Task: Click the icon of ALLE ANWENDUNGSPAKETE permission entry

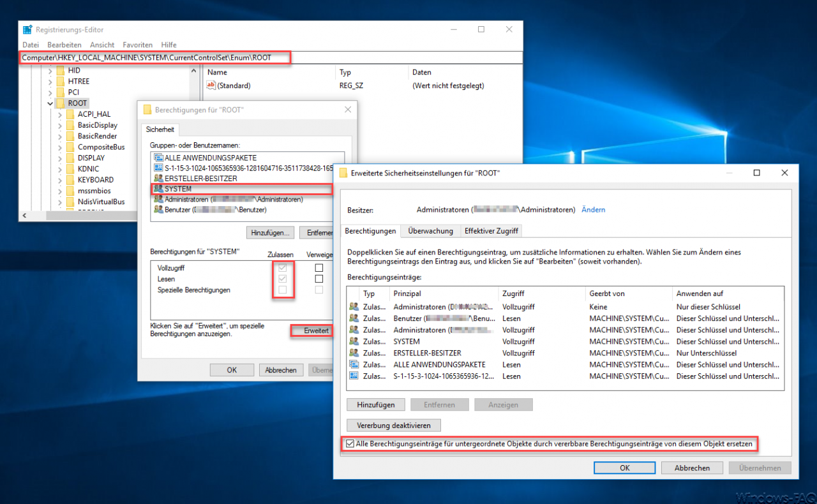Action: [x=354, y=364]
